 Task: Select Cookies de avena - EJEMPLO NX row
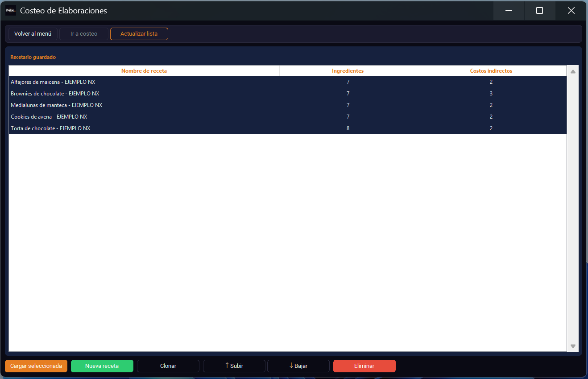[288, 117]
